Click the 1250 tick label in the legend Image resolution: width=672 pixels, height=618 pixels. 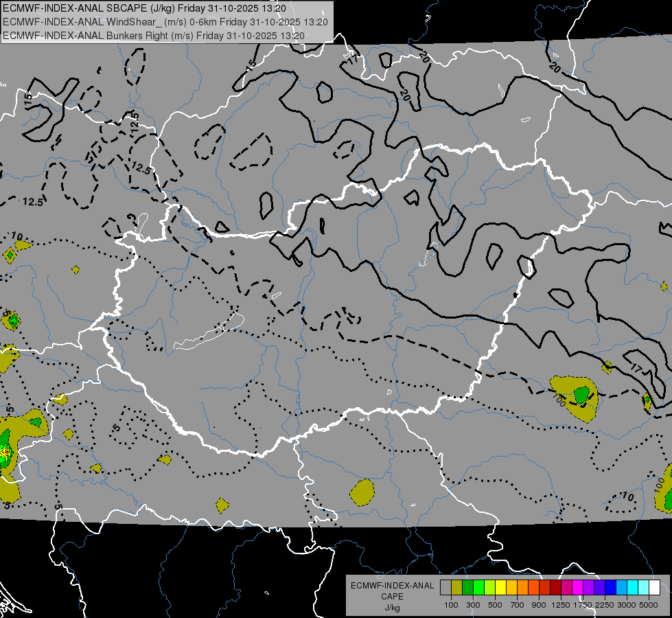(561, 605)
